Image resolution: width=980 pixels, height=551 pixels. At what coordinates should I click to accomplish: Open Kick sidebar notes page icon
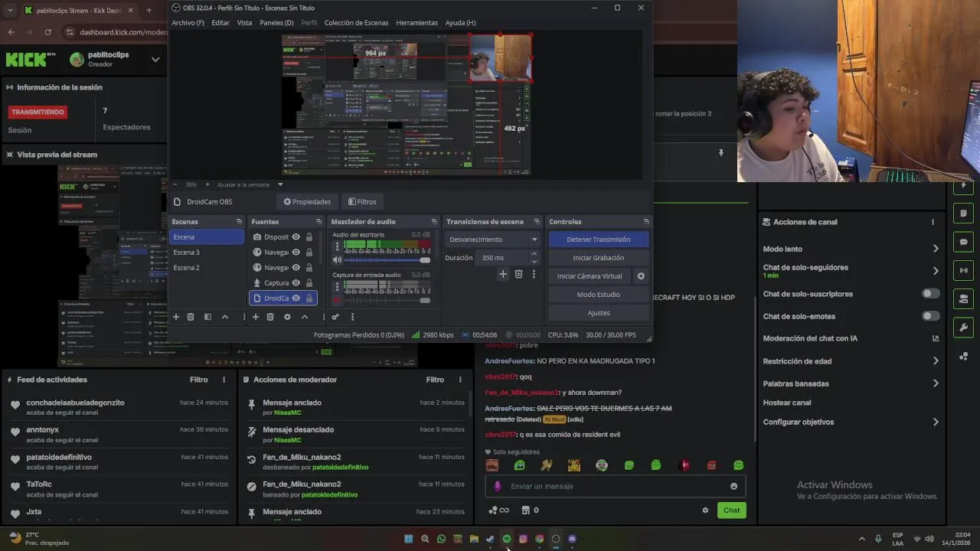(964, 214)
